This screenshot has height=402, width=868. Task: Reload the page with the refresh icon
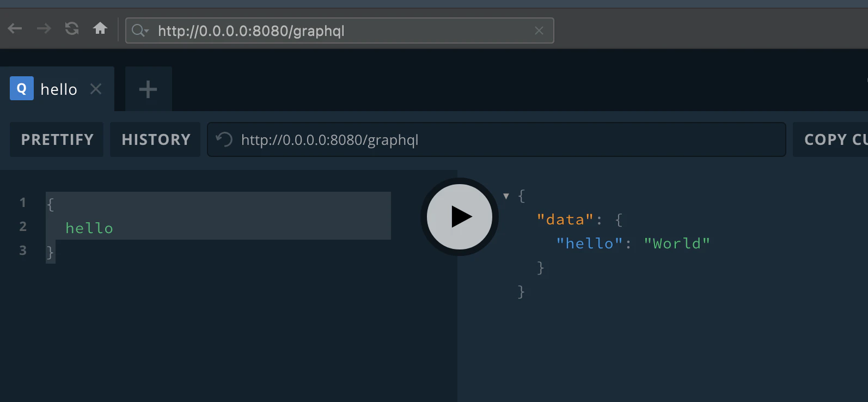click(72, 28)
